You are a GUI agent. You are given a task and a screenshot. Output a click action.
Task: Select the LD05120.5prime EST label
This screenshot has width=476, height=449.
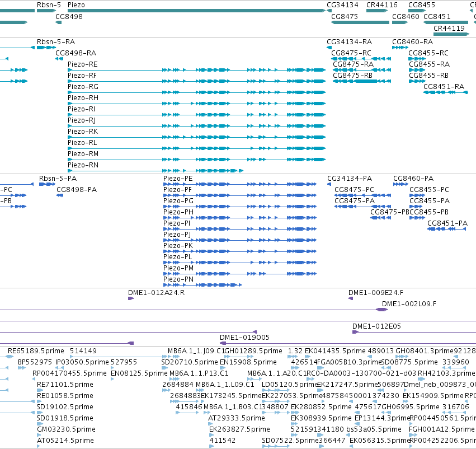[x=290, y=385]
